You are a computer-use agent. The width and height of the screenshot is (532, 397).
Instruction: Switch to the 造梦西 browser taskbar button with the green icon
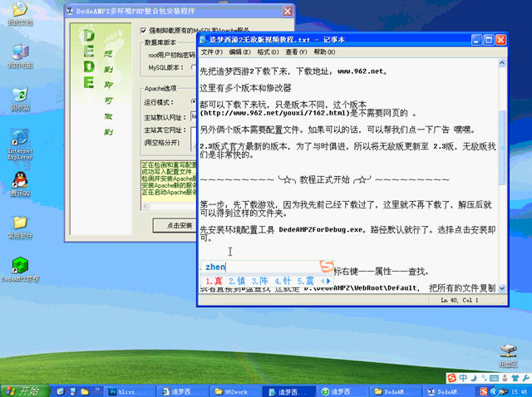(342, 391)
